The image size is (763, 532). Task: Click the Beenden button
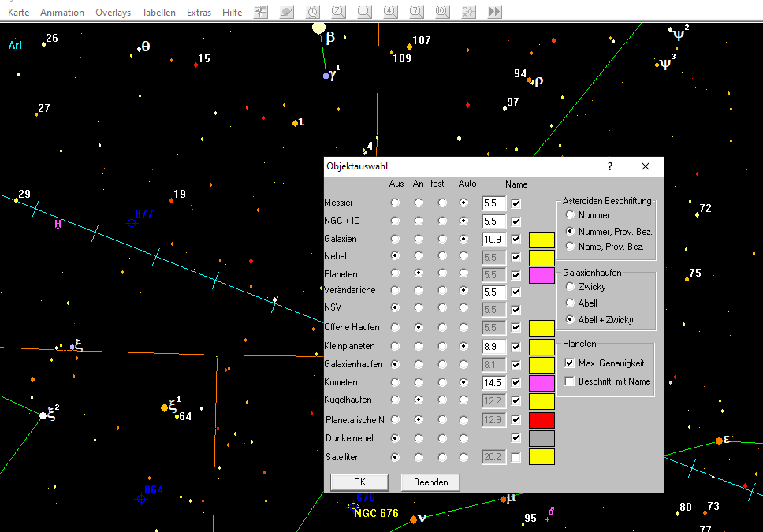click(x=430, y=482)
